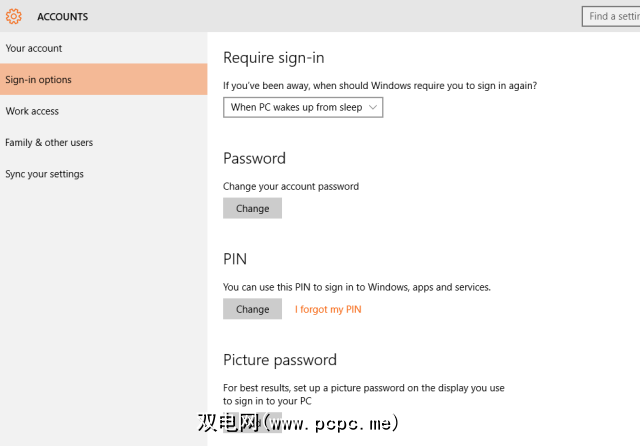The height and width of the screenshot is (446, 640).
Task: Click the 'Change your account password' description
Action: point(290,186)
